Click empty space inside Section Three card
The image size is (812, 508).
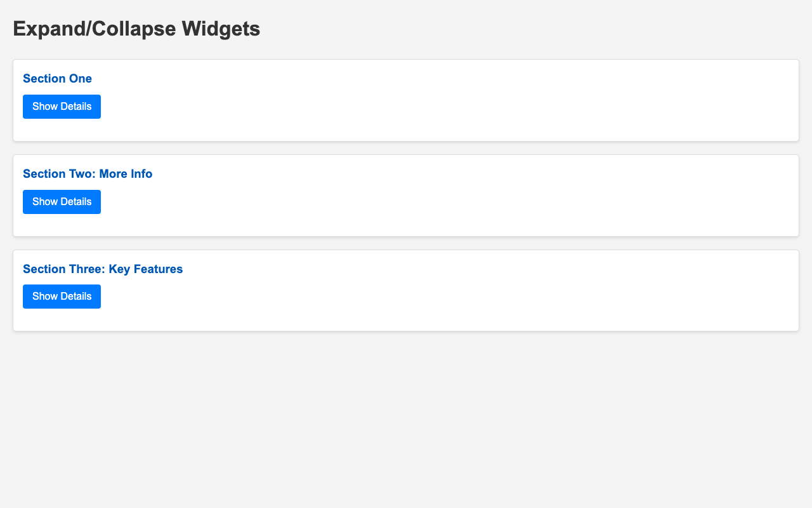pyautogui.click(x=444, y=298)
